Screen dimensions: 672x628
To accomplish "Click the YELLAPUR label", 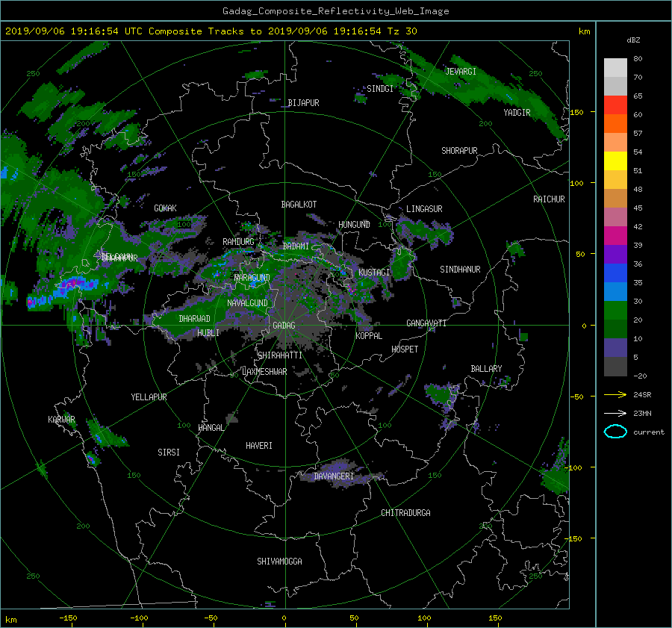I will 149,397.
